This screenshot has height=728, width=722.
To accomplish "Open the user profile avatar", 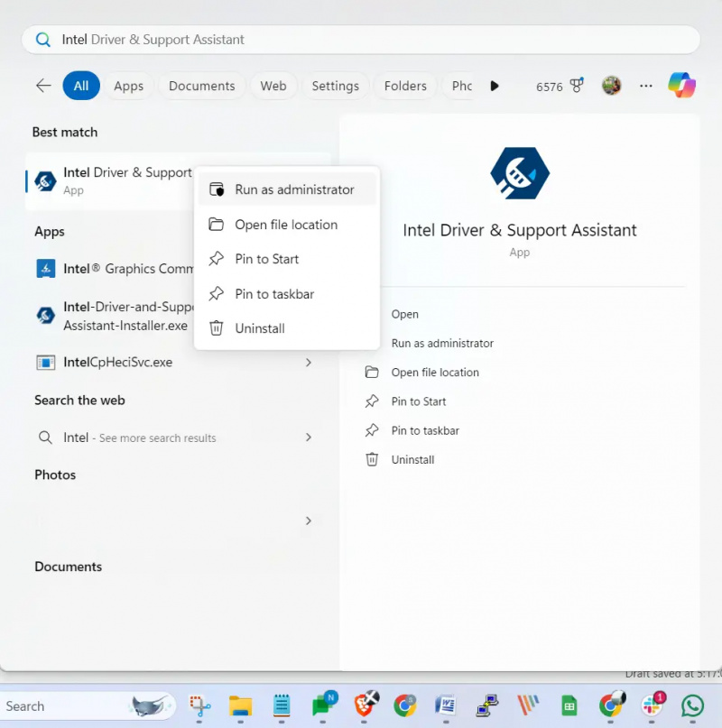I will (611, 86).
